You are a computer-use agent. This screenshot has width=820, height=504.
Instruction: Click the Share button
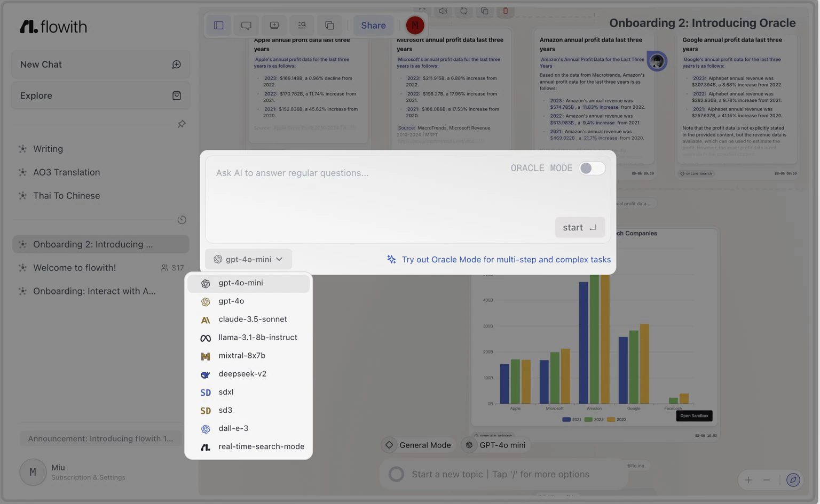point(373,25)
